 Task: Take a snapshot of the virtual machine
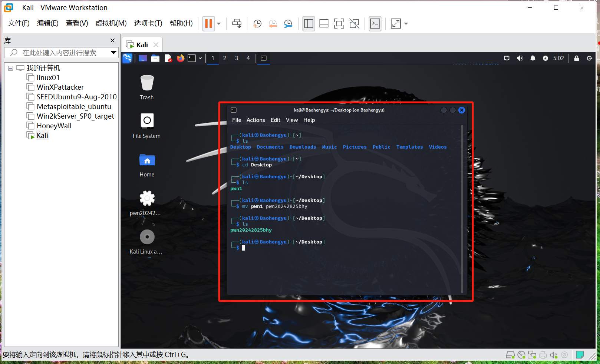[x=257, y=24]
